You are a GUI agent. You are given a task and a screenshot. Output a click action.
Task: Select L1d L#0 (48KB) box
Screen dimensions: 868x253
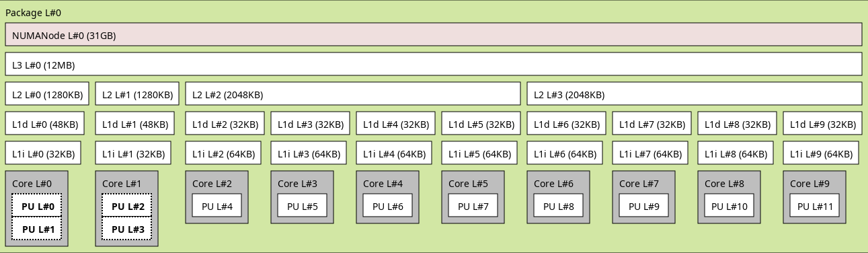point(45,124)
